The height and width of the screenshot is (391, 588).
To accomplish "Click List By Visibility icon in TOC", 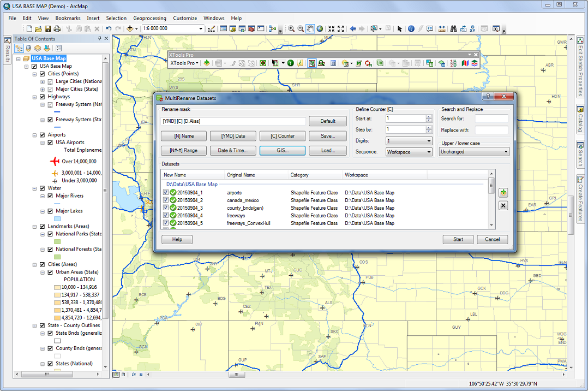I will pos(38,48).
